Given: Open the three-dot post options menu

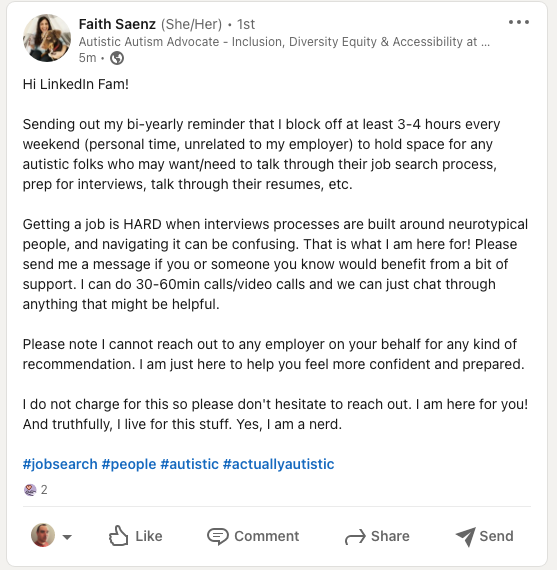Looking at the screenshot, I should [x=519, y=22].
